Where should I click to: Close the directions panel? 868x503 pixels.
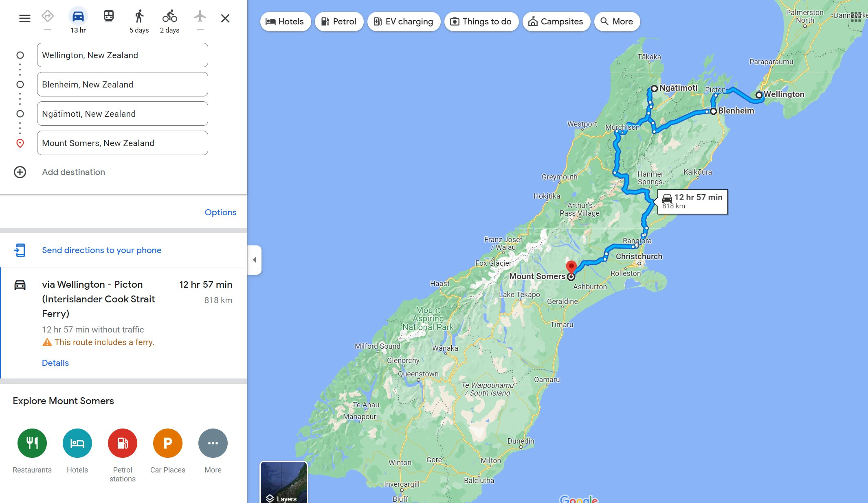225,18
